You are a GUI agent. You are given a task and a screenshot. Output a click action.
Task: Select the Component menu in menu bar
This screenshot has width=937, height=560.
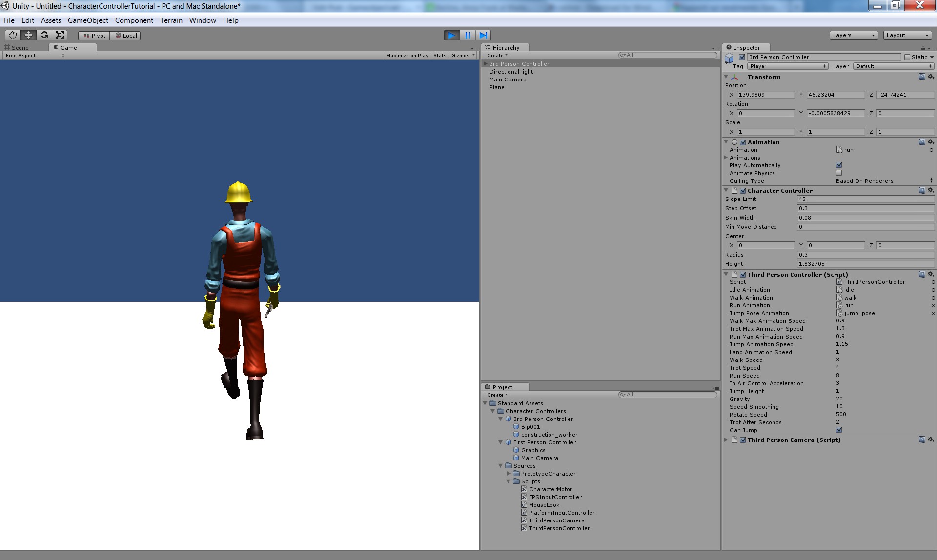pos(133,20)
